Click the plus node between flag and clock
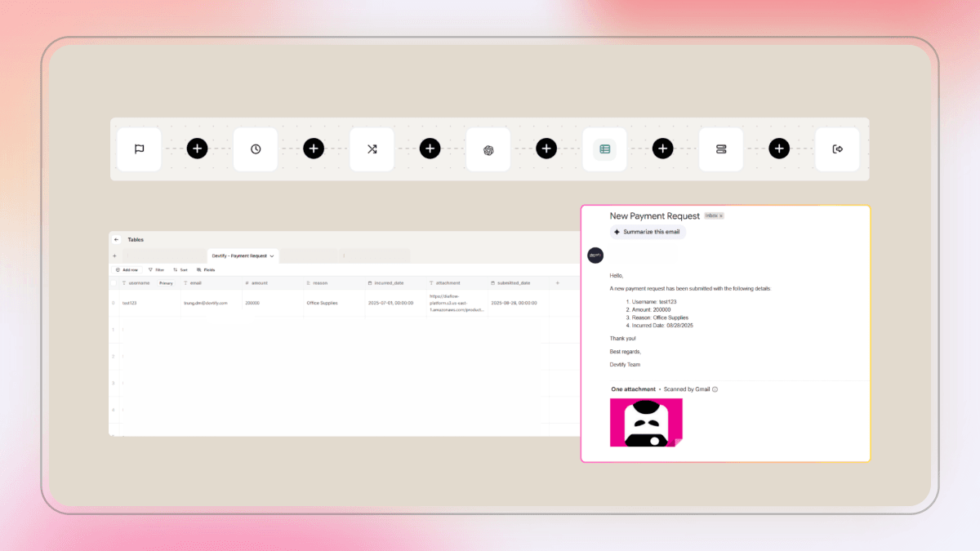 tap(197, 149)
